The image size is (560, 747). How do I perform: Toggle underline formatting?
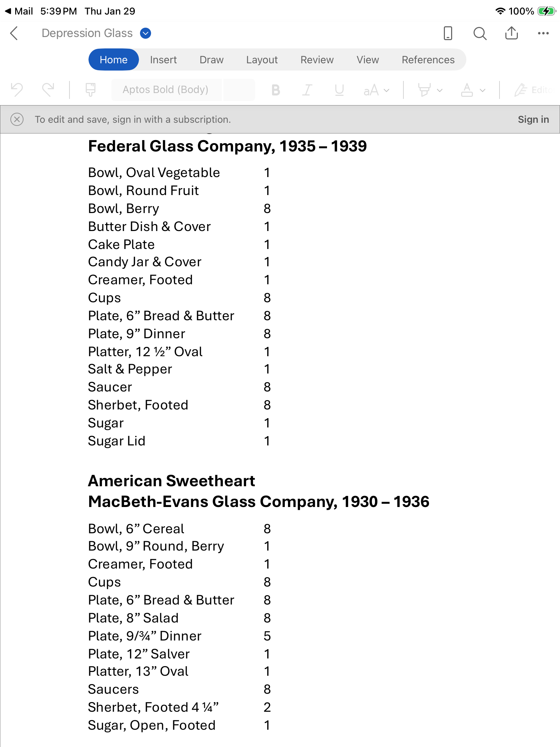click(x=339, y=90)
